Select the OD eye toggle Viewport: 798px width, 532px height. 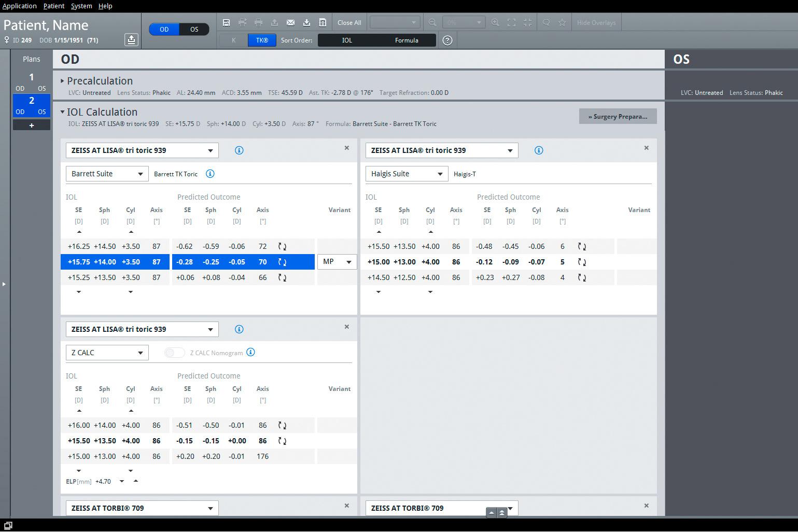(164, 30)
